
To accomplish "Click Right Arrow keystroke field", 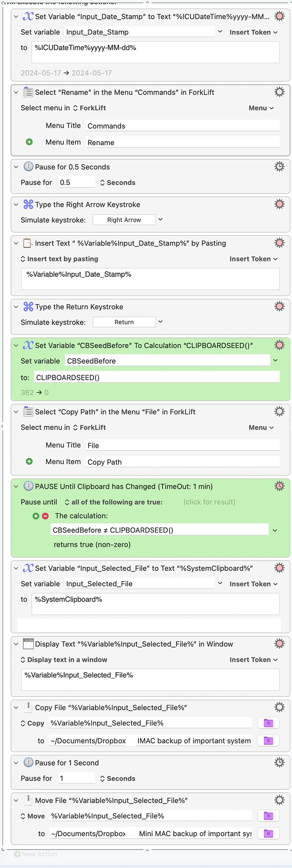I will (x=124, y=220).
